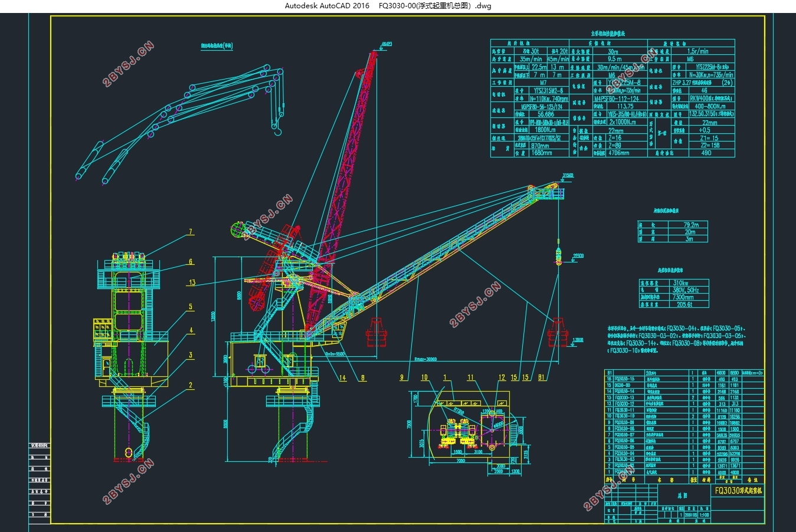Select the 31560 elevation marker at boom tip
This screenshot has width=796, height=532.
(568, 175)
